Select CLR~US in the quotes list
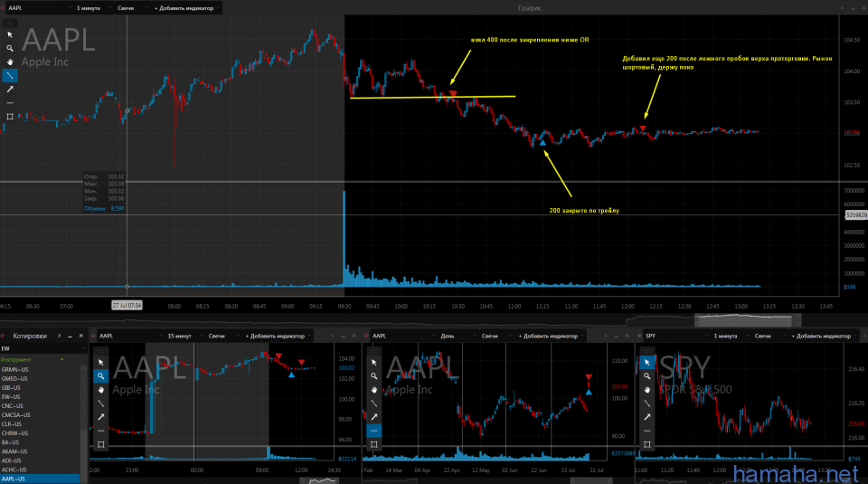 [40, 424]
